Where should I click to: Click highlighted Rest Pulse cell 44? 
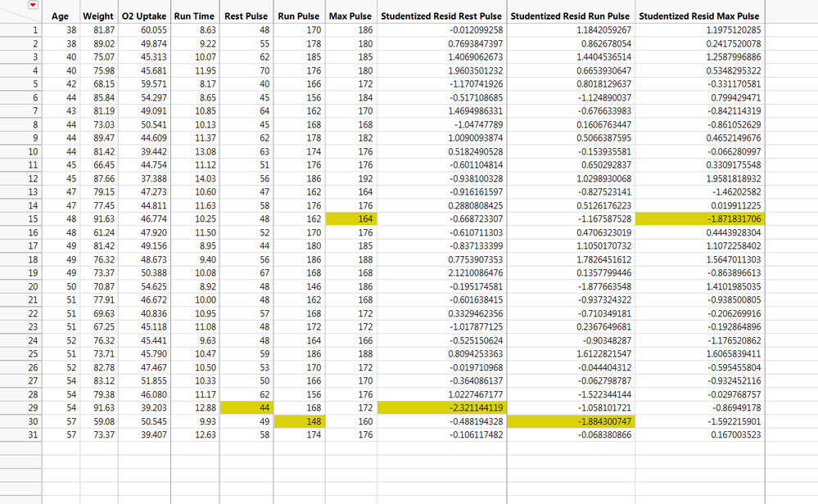click(x=246, y=407)
